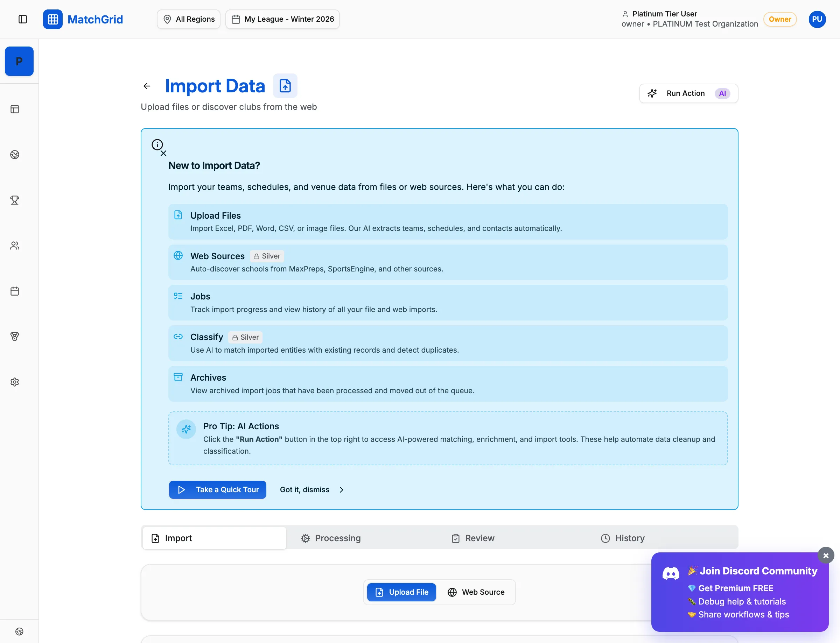Open the calendar icon in the sidebar
This screenshot has height=643, width=840.
point(15,291)
